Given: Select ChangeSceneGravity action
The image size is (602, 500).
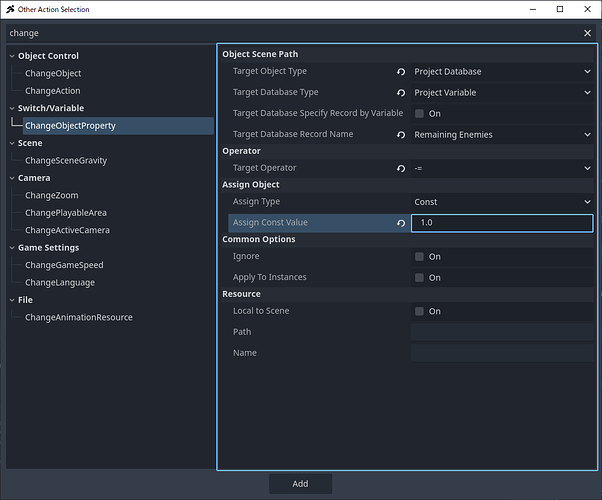Looking at the screenshot, I should click(66, 160).
